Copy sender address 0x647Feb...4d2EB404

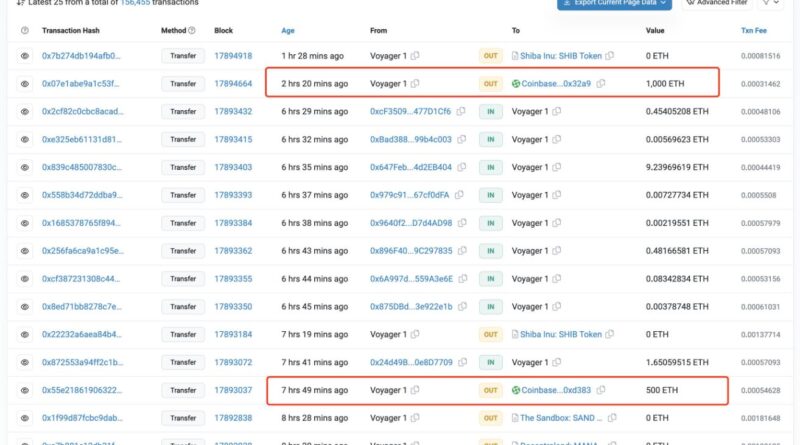pyautogui.click(x=460, y=167)
